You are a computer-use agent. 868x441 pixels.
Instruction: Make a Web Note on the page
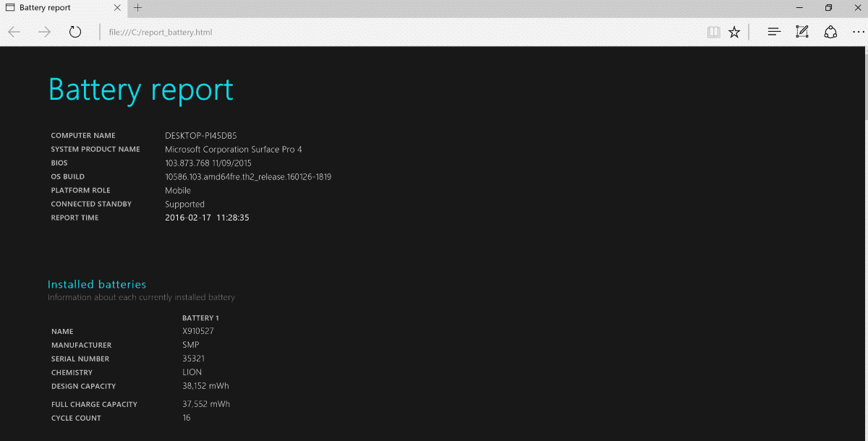[x=802, y=32]
